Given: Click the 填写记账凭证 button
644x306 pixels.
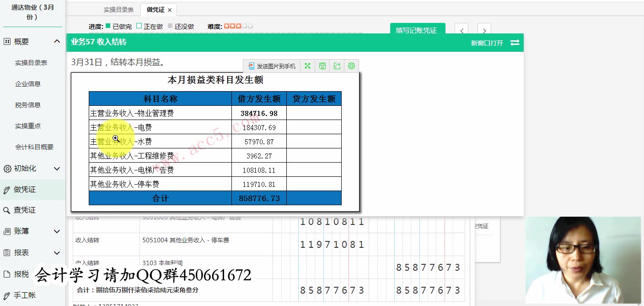Looking at the screenshot, I should pos(417,29).
